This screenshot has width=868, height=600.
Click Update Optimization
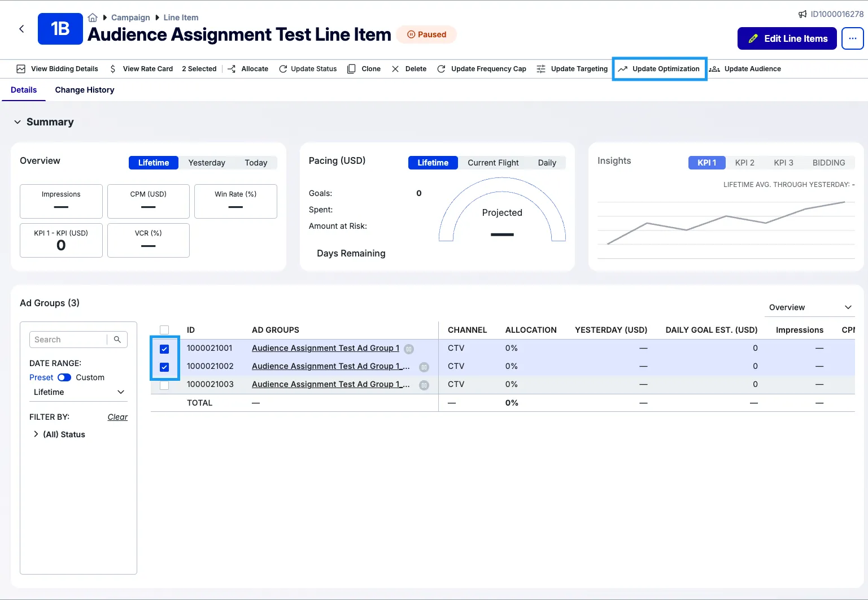[x=659, y=69]
